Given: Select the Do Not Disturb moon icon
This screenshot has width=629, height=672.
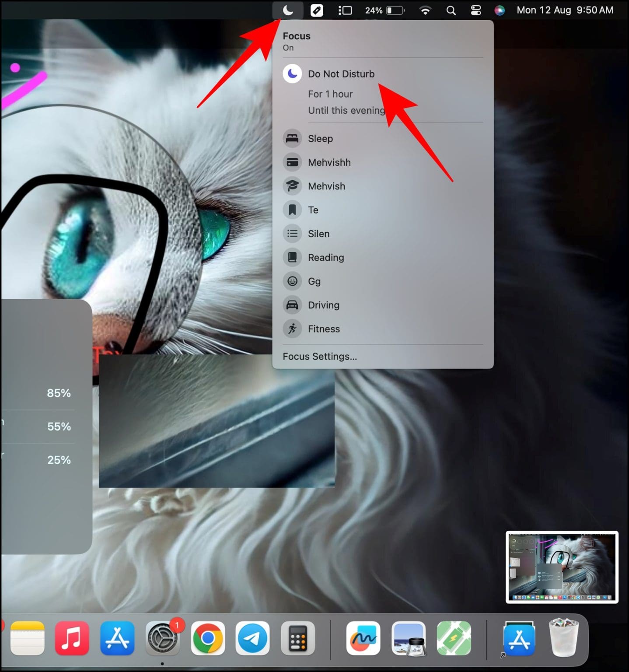Looking at the screenshot, I should [292, 73].
